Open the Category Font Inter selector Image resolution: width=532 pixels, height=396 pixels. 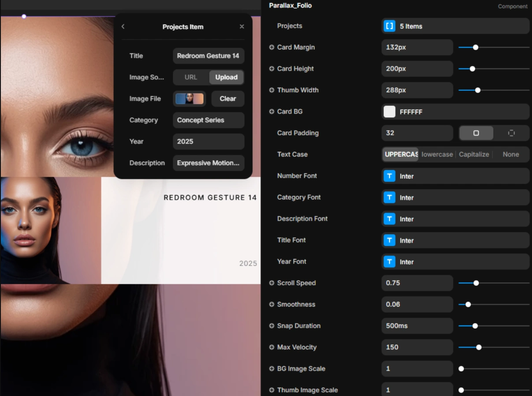tap(455, 198)
